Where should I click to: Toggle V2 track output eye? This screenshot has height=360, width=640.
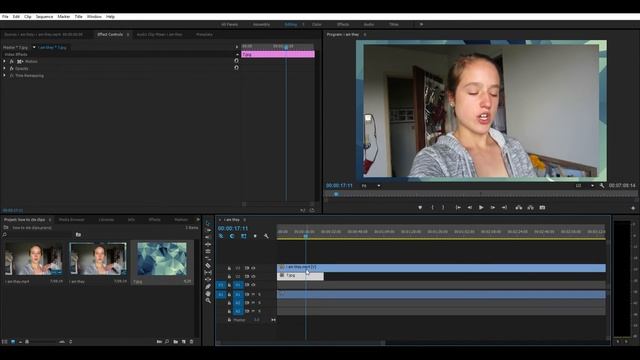(x=253, y=276)
